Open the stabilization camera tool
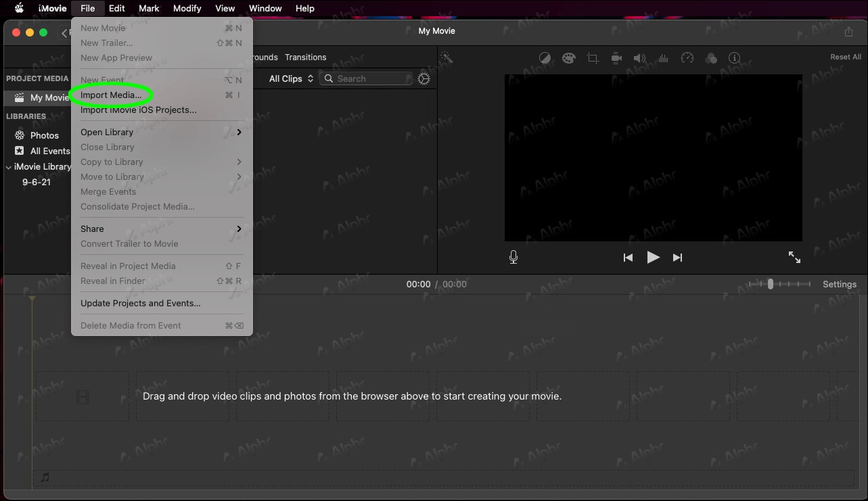868x501 pixels. pos(616,58)
